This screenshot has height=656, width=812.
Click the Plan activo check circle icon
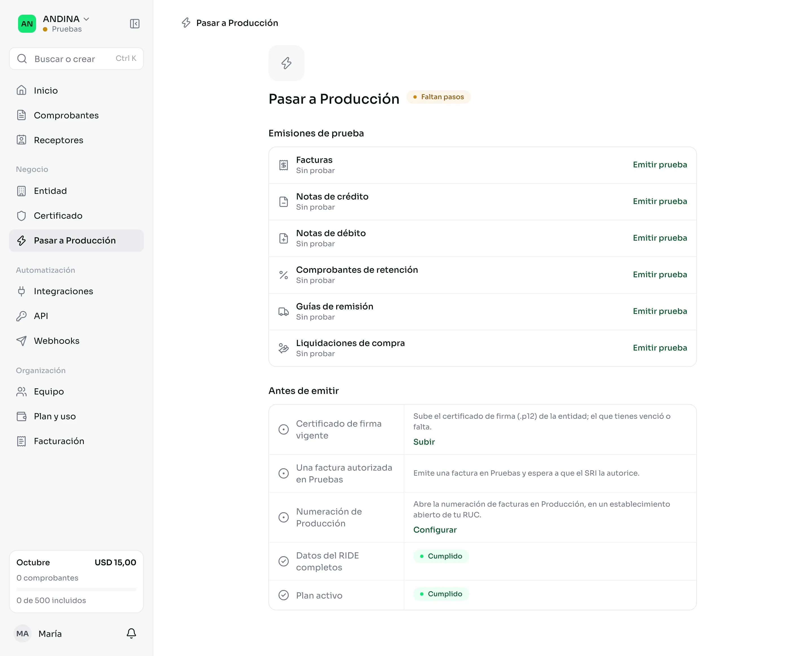pyautogui.click(x=284, y=595)
